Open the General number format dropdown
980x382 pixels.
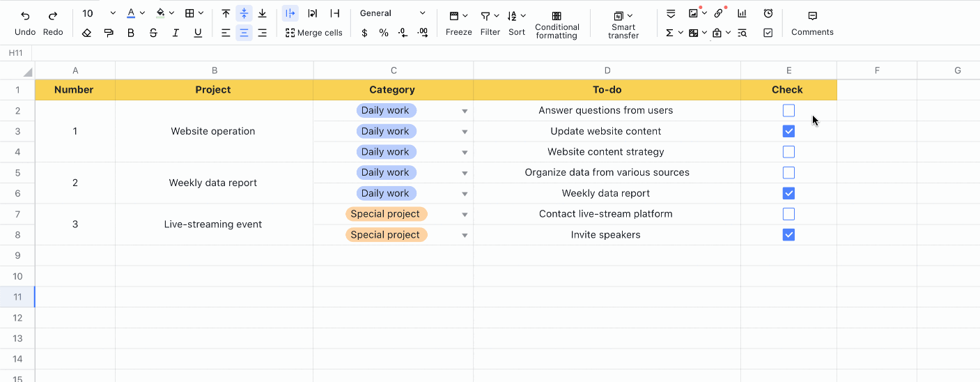tap(392, 13)
